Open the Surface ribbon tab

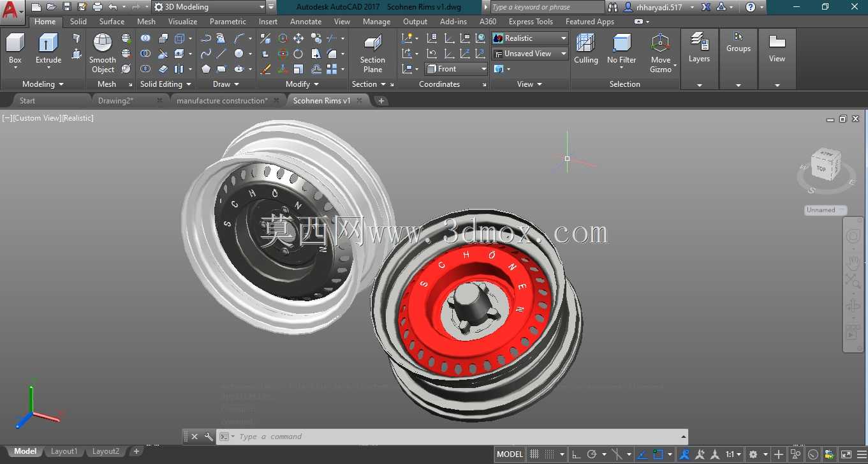point(112,22)
